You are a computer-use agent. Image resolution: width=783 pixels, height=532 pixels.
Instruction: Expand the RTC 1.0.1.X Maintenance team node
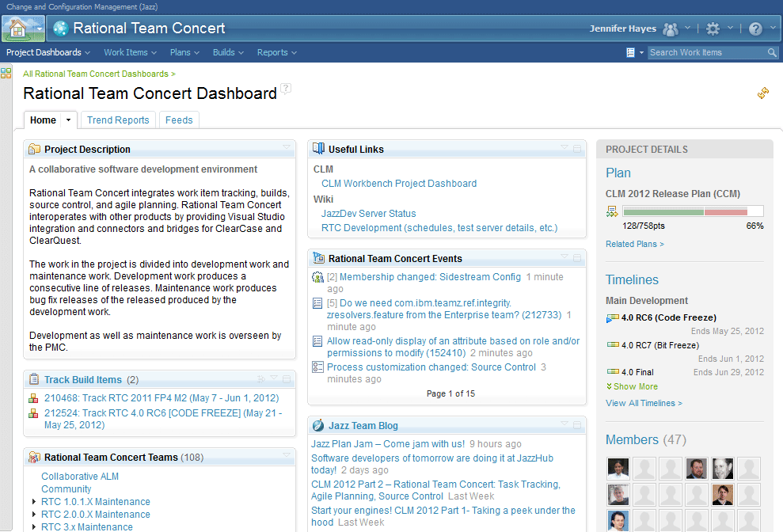pyautogui.click(x=33, y=502)
